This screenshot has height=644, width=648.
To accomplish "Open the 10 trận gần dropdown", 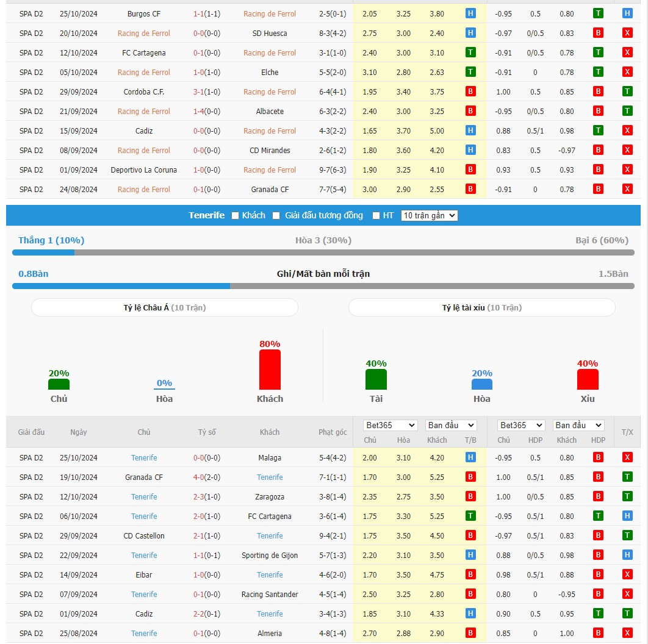I will [x=430, y=216].
